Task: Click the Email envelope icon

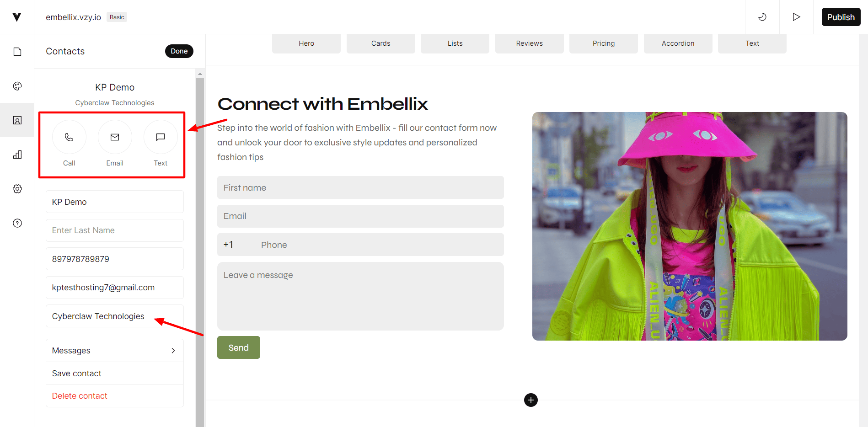Action: click(x=115, y=137)
